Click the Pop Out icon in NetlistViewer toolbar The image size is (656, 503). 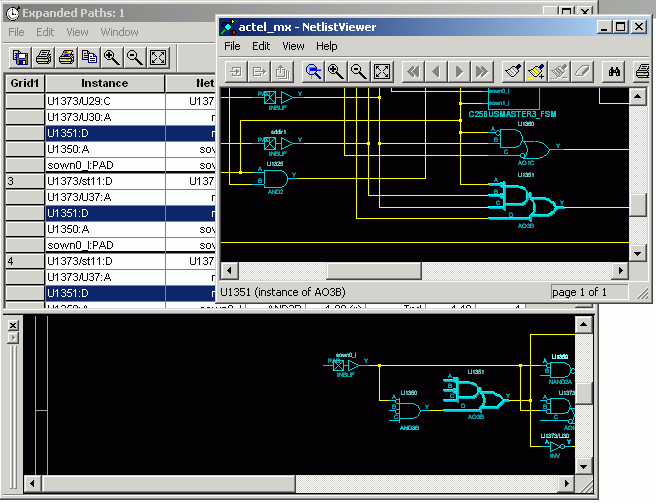click(x=259, y=72)
